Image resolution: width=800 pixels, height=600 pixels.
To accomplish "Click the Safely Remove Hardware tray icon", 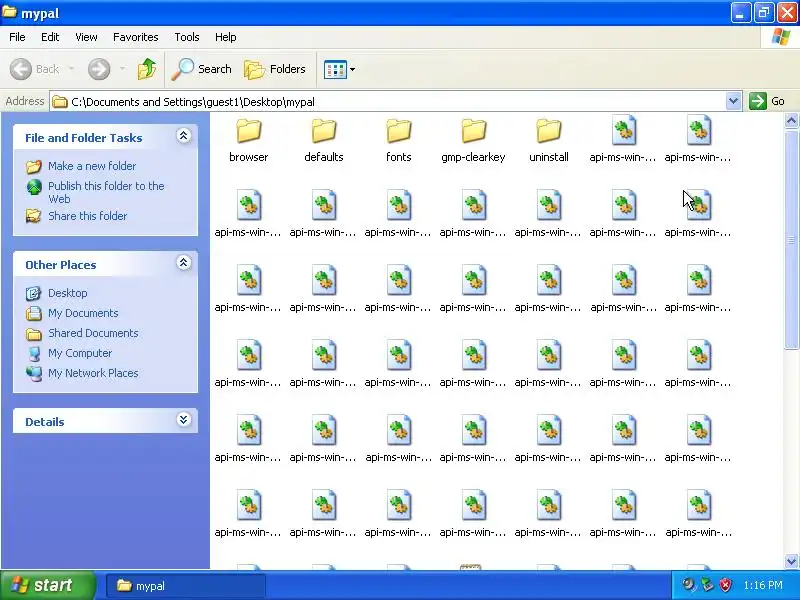I will coord(707,585).
